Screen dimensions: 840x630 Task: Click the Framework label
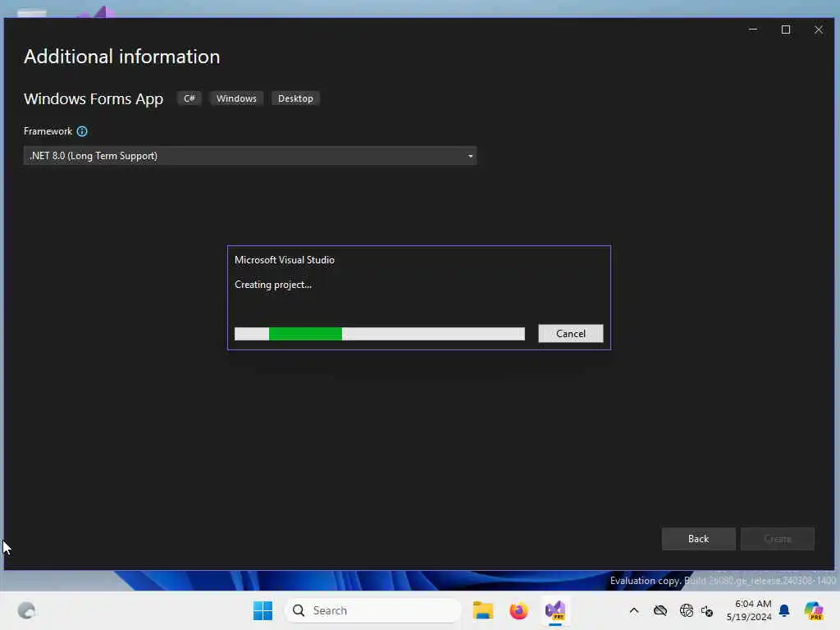click(x=48, y=131)
